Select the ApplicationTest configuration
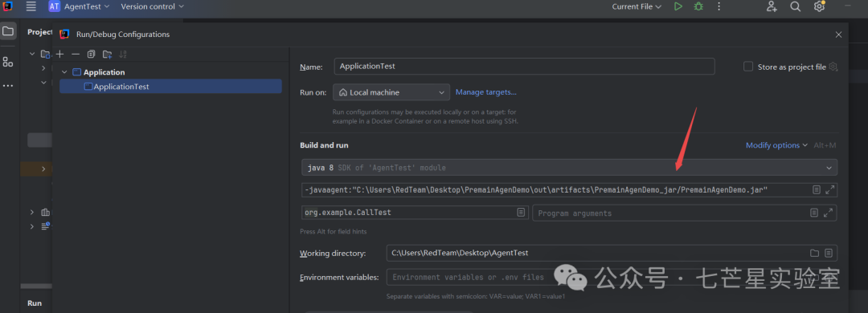 click(x=170, y=86)
